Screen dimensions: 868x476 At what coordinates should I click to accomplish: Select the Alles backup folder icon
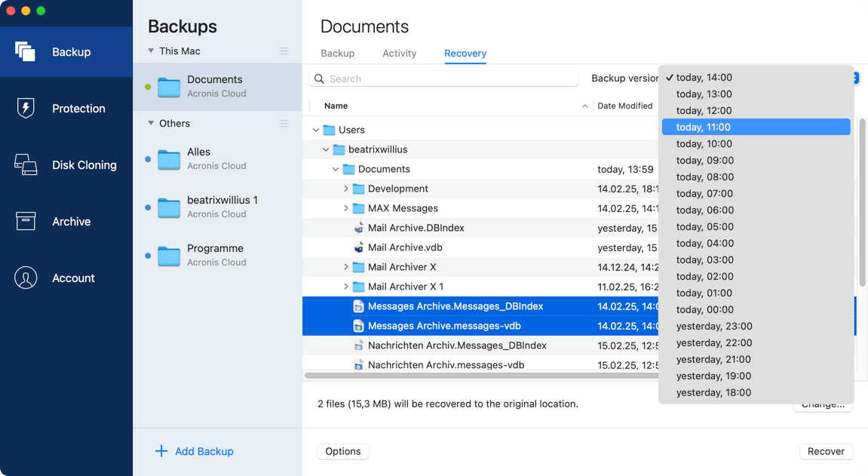coord(169,159)
